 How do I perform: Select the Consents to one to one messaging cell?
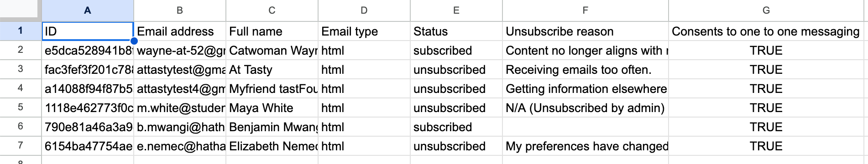[766, 31]
